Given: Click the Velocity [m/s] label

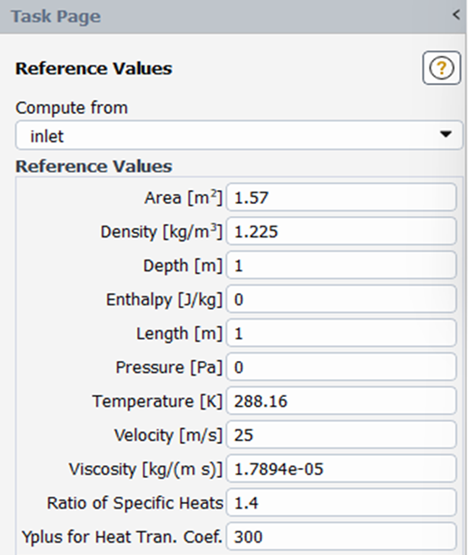Looking at the screenshot, I should (168, 435).
